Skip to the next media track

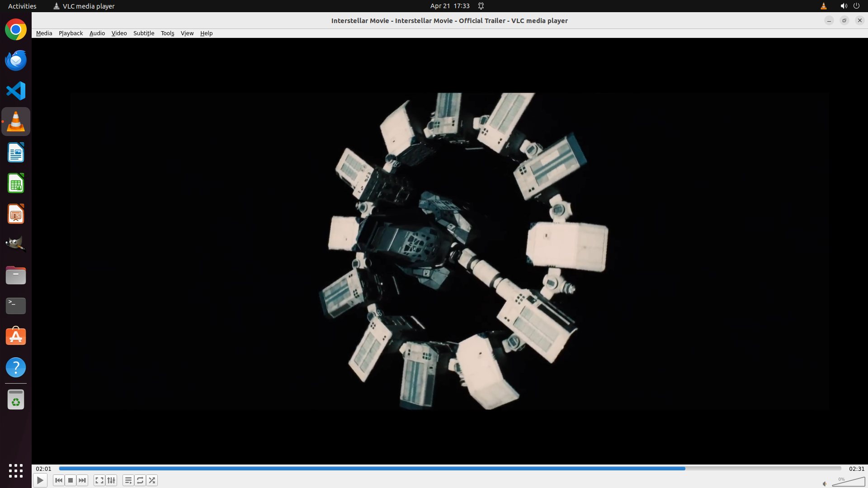click(82, 480)
